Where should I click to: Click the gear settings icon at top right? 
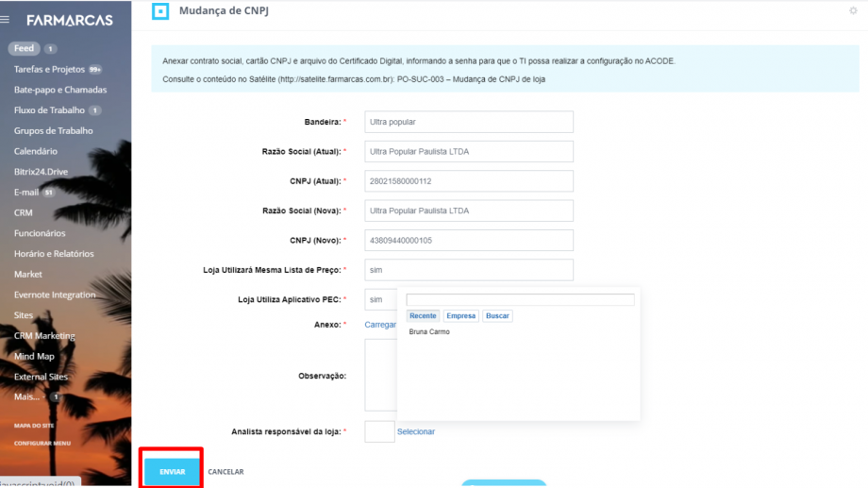853,11
